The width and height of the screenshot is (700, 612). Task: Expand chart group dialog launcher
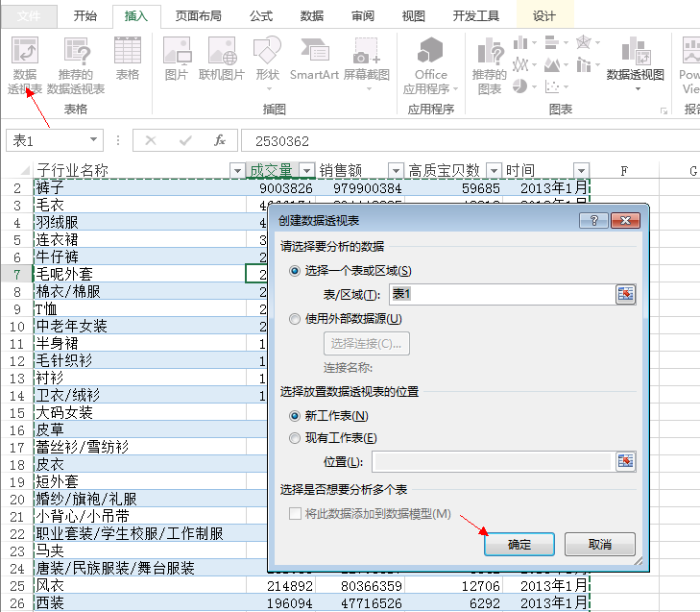click(x=664, y=110)
